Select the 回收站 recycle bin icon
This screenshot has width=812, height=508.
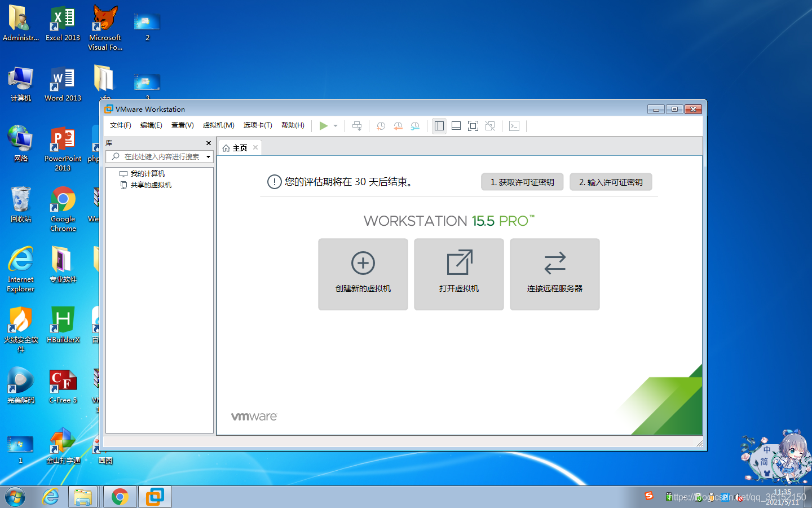(21, 204)
